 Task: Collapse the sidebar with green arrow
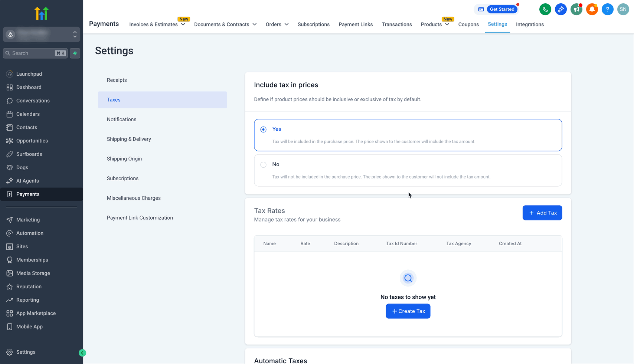pos(82,353)
